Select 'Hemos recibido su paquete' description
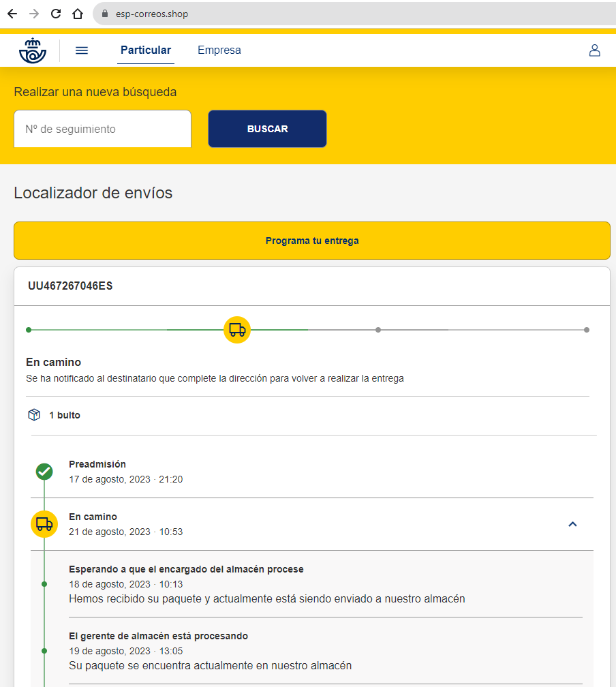 point(267,599)
